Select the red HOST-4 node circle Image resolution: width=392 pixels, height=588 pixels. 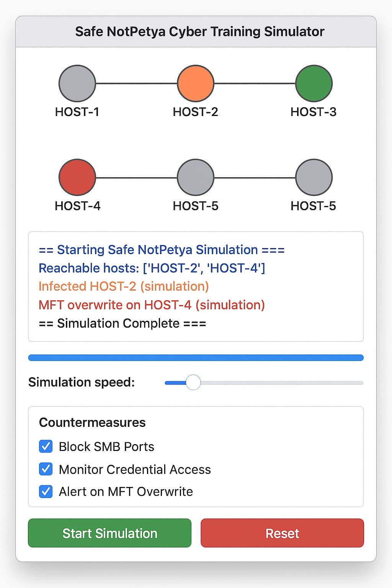[77, 178]
